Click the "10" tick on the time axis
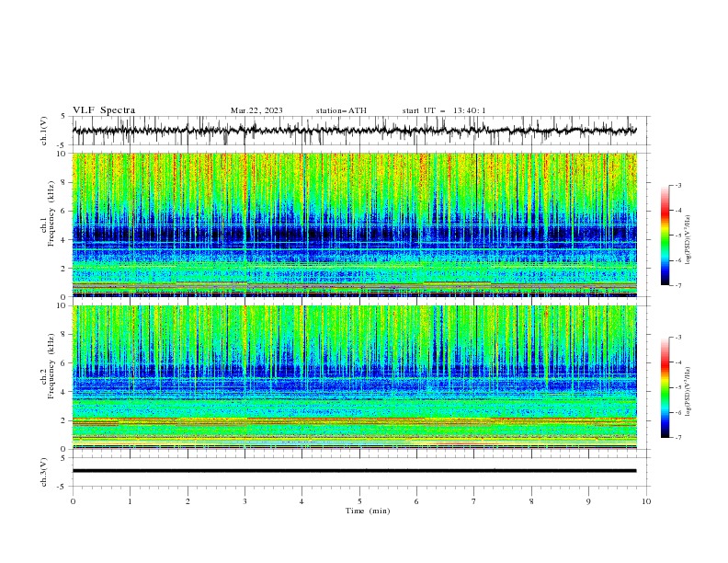 646,501
